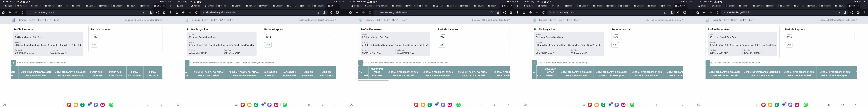Screen dimensions: 868x108
Task: Click the SIRS logo in the 12.52 window
Action: (708, 20)
